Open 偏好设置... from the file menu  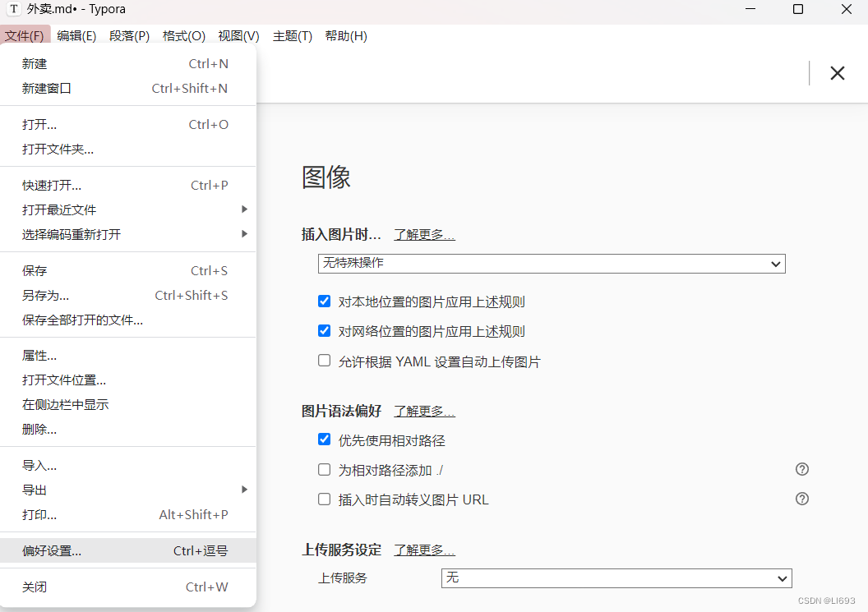point(128,550)
